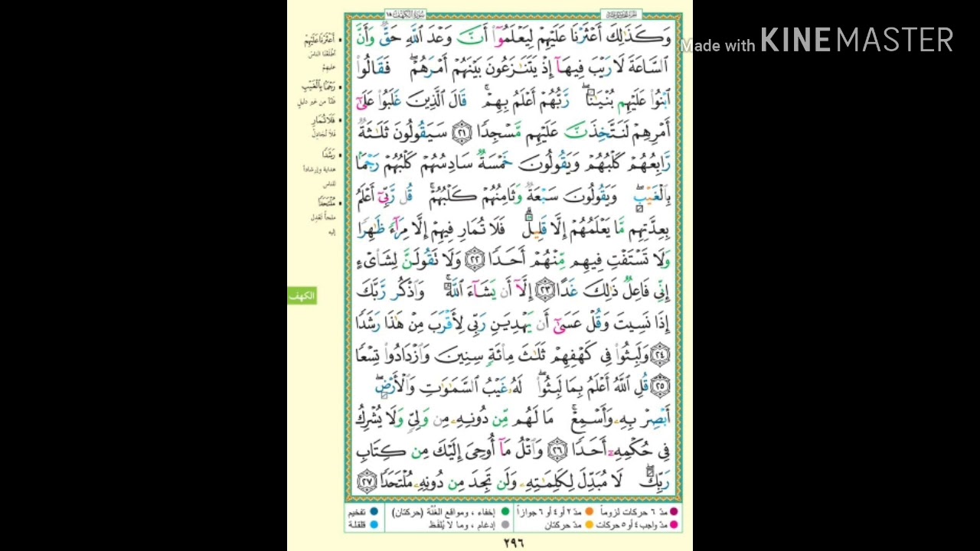Click the light blue قلقلة legend dot
Screen dimensions: 980x551
[x=374, y=525]
